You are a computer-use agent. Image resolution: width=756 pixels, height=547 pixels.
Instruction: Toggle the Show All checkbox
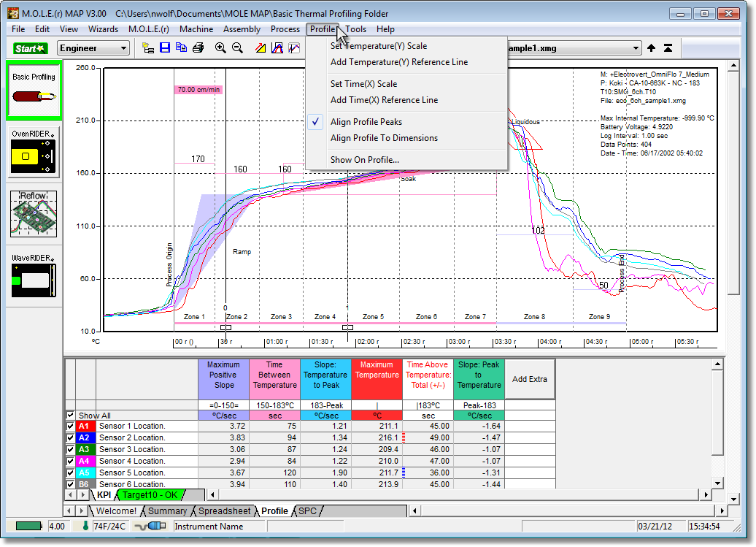pos(70,415)
